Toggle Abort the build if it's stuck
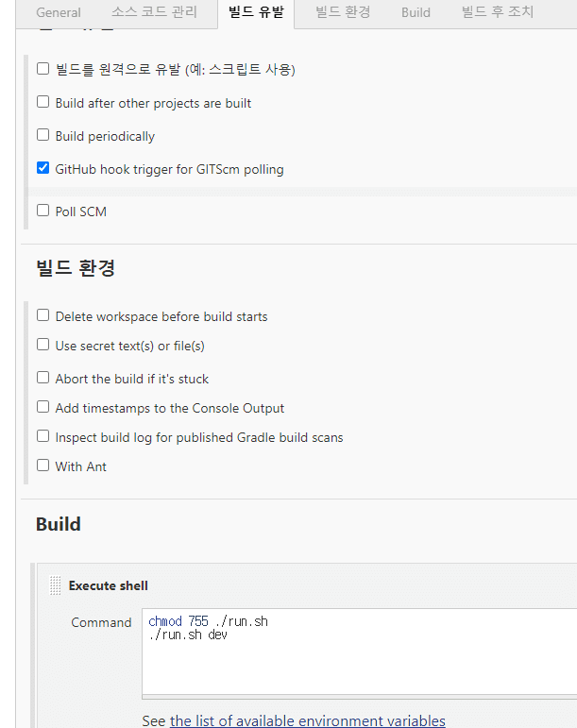This screenshot has width=577, height=728. (43, 378)
